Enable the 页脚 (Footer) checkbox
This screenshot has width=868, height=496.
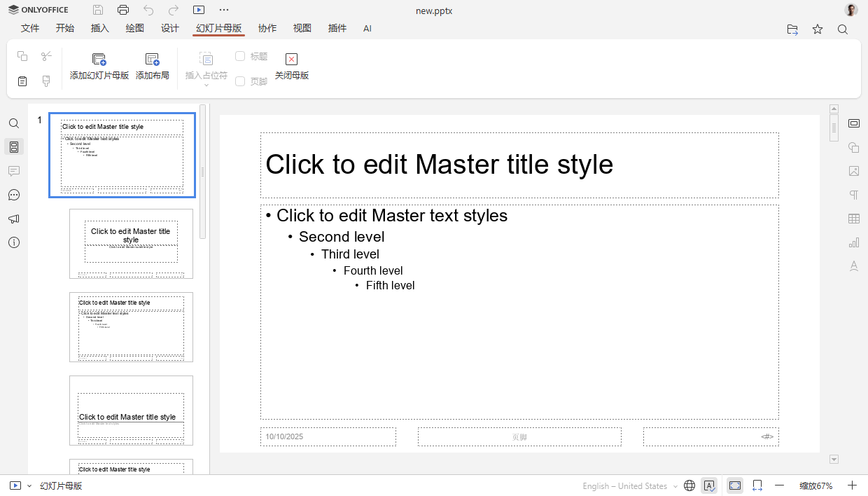click(241, 81)
